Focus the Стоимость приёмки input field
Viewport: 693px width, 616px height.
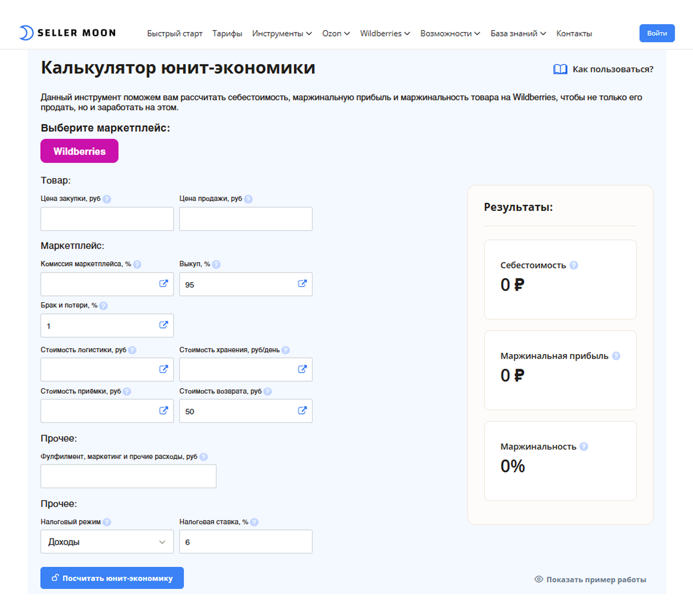107,411
